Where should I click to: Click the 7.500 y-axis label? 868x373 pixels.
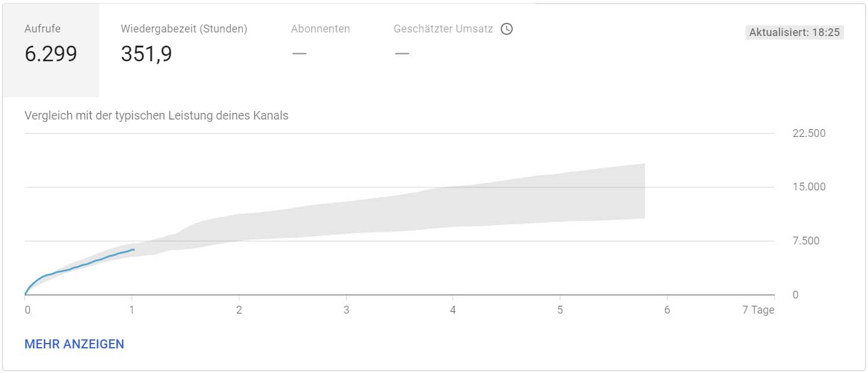pos(805,241)
